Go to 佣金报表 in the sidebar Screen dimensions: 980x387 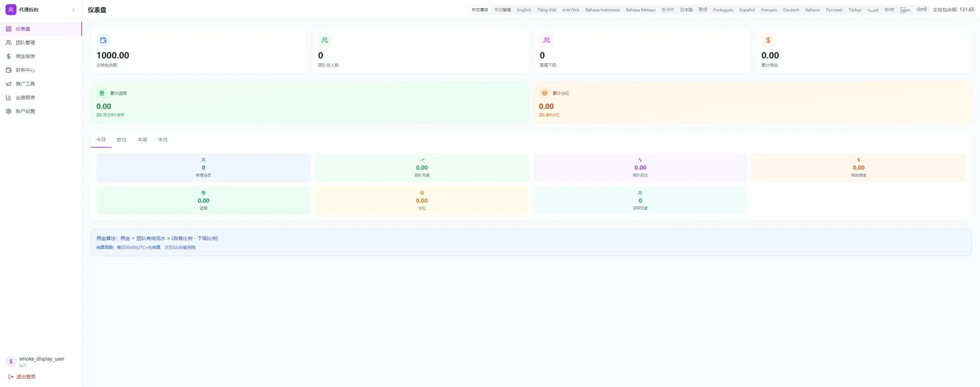pos(41,56)
